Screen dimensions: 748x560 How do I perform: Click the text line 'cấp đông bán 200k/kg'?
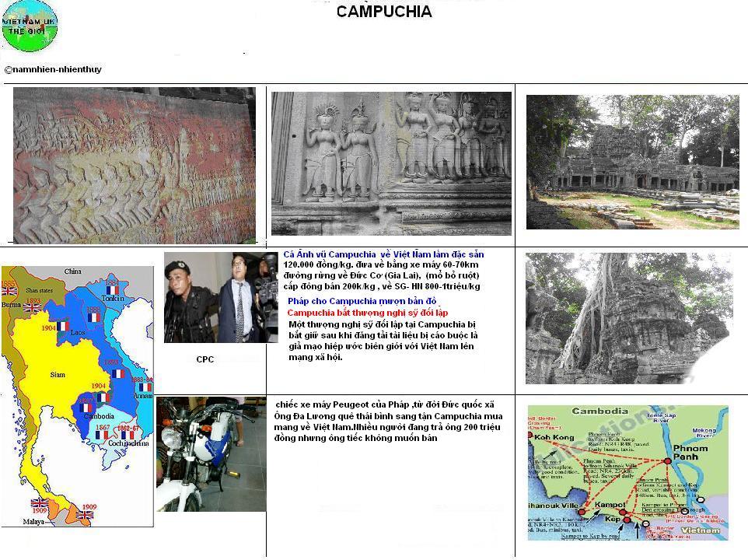pos(382,286)
